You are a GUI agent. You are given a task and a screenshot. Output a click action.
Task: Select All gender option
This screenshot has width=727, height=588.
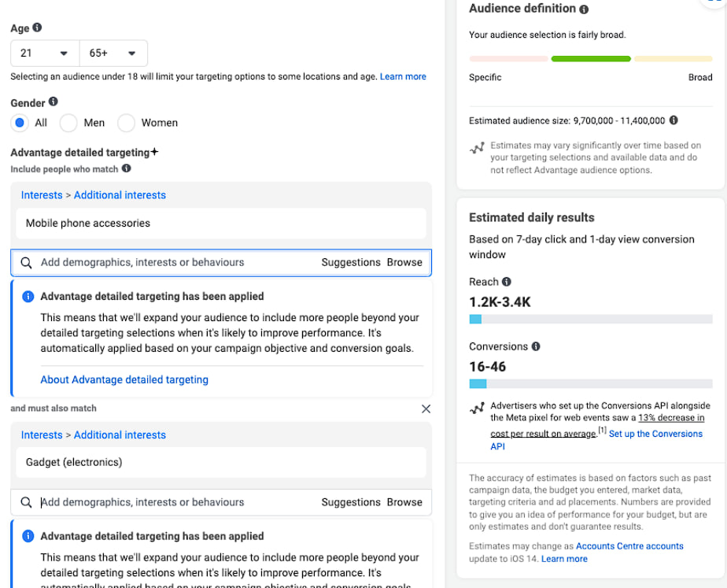point(20,123)
